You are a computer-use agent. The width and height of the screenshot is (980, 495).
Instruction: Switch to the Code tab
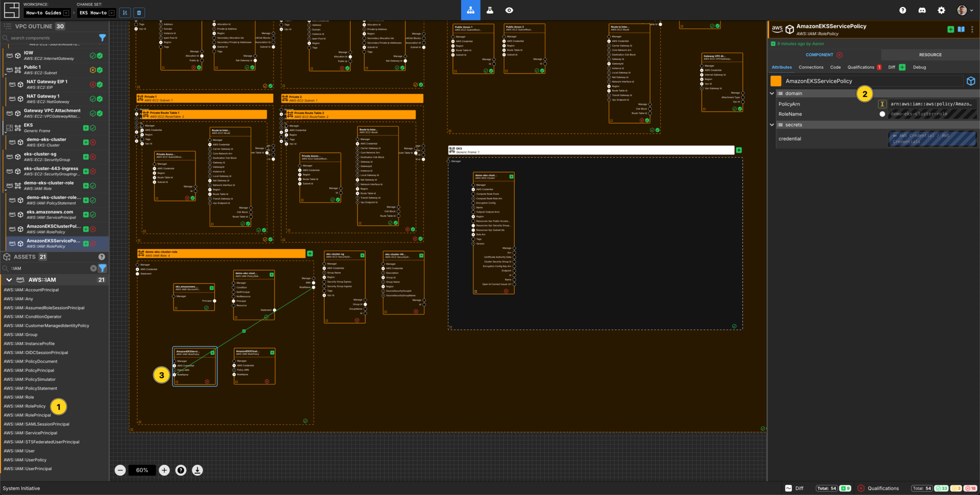click(x=835, y=67)
